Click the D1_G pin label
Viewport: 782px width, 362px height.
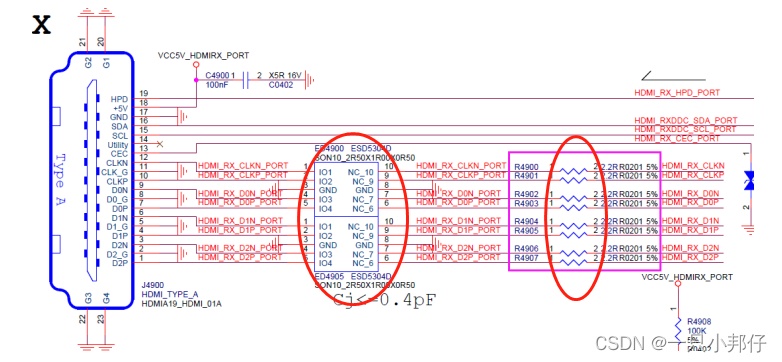pos(118,227)
